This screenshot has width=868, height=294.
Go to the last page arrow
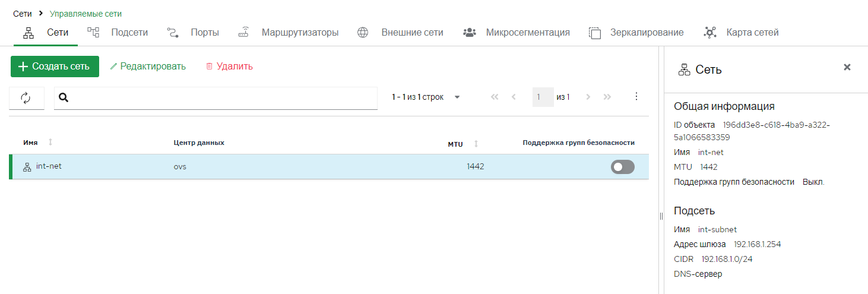click(607, 97)
